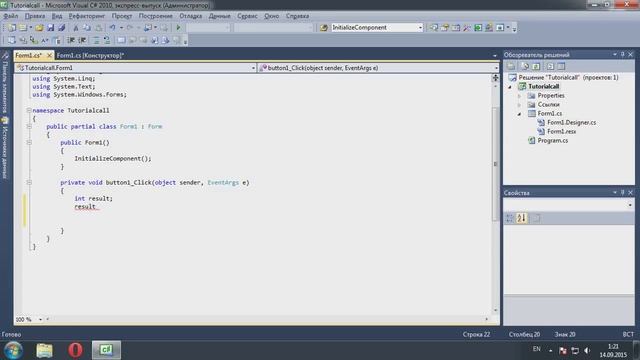Image resolution: width=640 pixels, height=360 pixels.
Task: Click the Properties icon in Solution Explorer toolbar
Action: 511,66
